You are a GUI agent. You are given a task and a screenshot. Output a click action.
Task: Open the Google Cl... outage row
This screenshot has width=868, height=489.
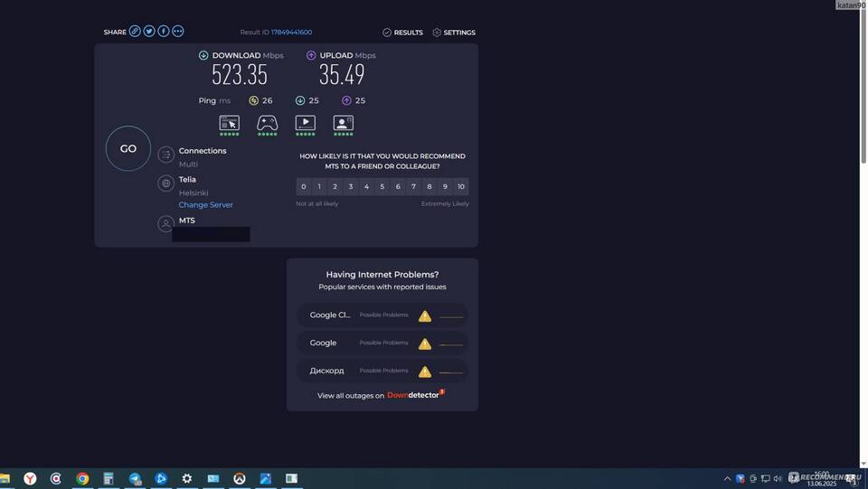[382, 315]
